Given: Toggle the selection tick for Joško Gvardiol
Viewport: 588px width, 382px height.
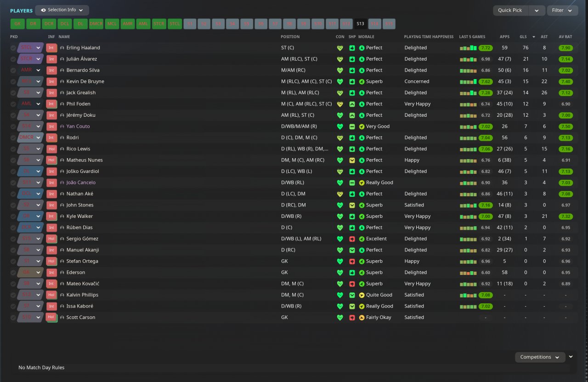Looking at the screenshot, I should [13, 171].
